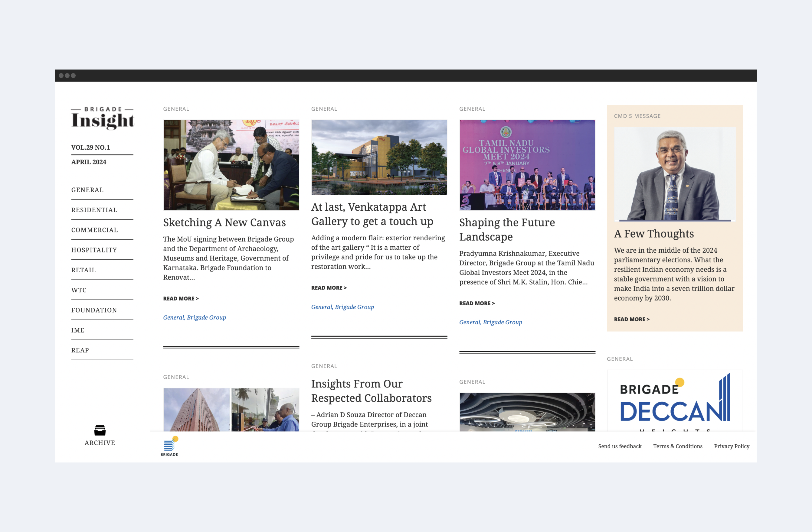Click category tags under Sketching A New Canvas

(x=195, y=318)
